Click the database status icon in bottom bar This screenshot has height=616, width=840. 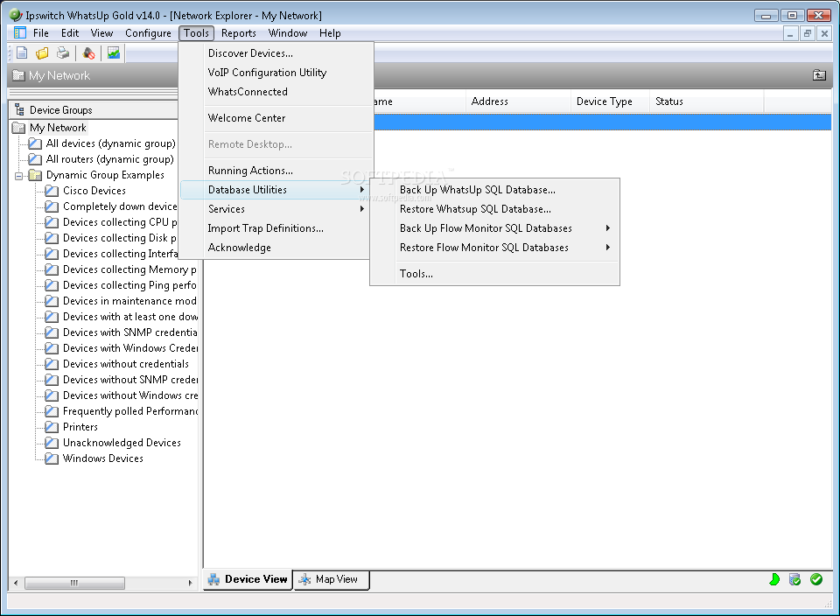tap(795, 579)
